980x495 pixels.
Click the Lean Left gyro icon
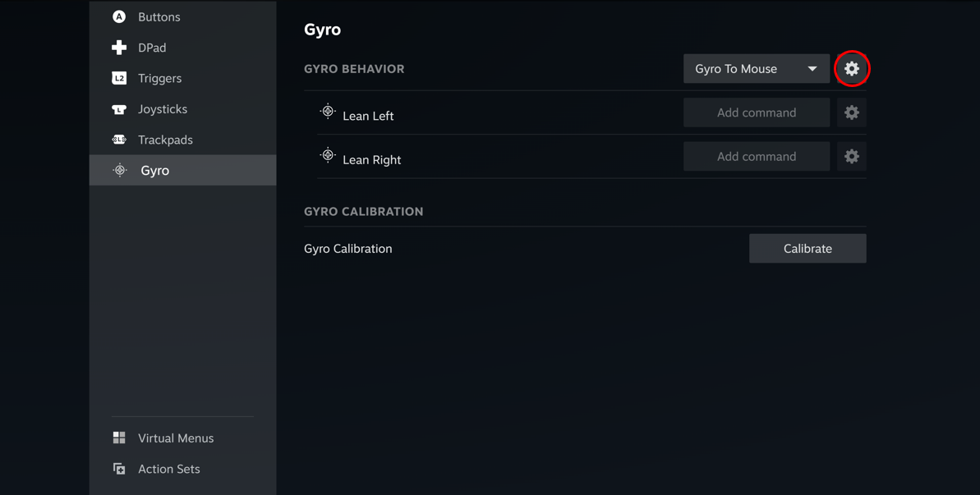[328, 112]
